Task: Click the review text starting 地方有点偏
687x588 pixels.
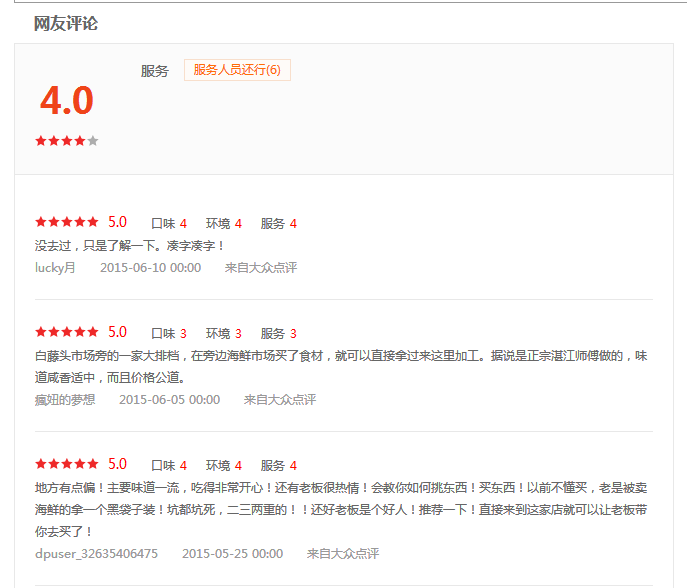Action: 341,510
